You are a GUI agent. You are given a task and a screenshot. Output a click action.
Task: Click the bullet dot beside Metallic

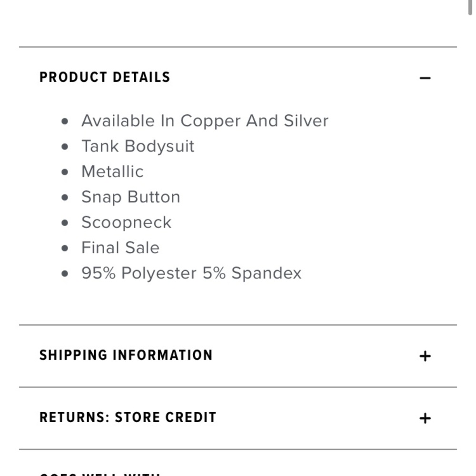pos(65,172)
